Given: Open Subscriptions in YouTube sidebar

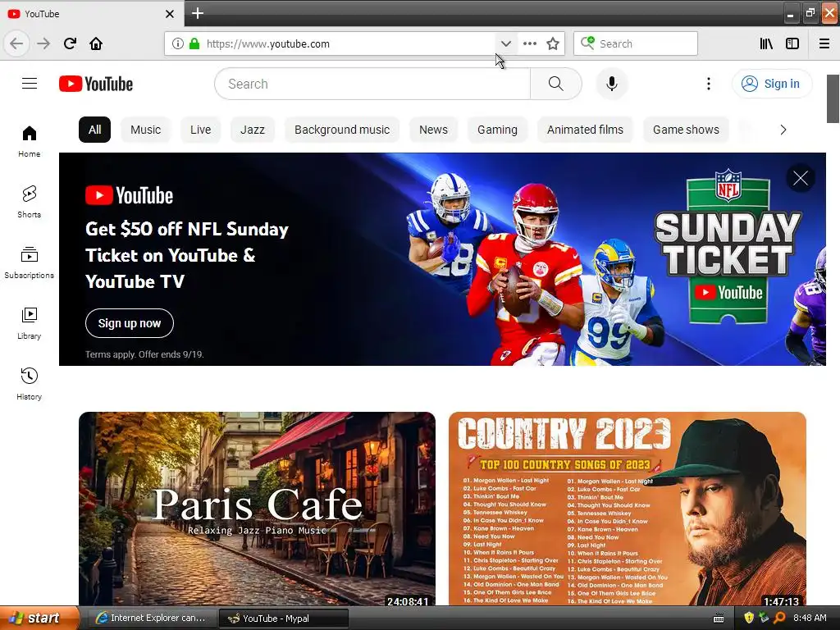Looking at the screenshot, I should coord(29,262).
